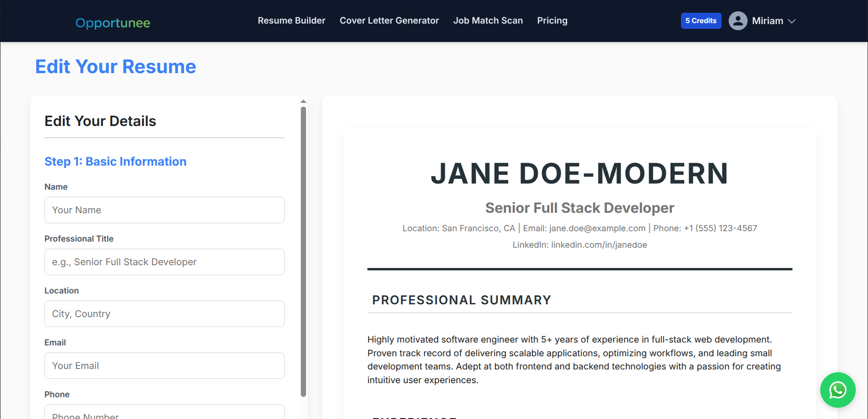868x419 pixels.
Task: Click into the Professional Title field
Action: pos(164,262)
